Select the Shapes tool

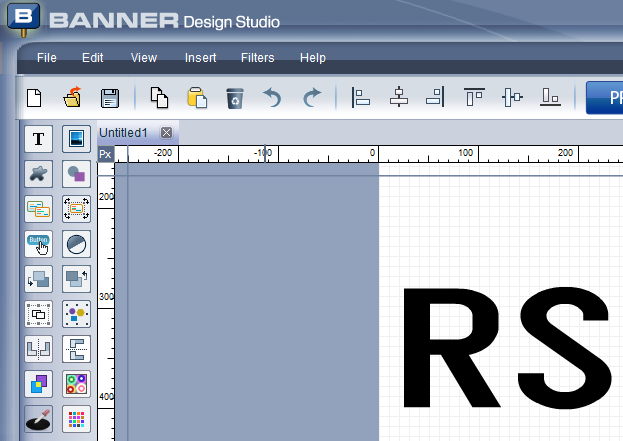[x=76, y=174]
